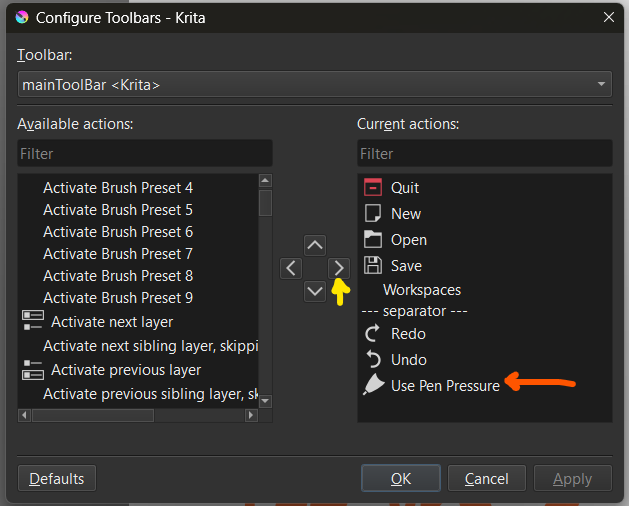Viewport: 629px width, 506px height.
Task: Click the Current actions filter field
Action: 484,154
